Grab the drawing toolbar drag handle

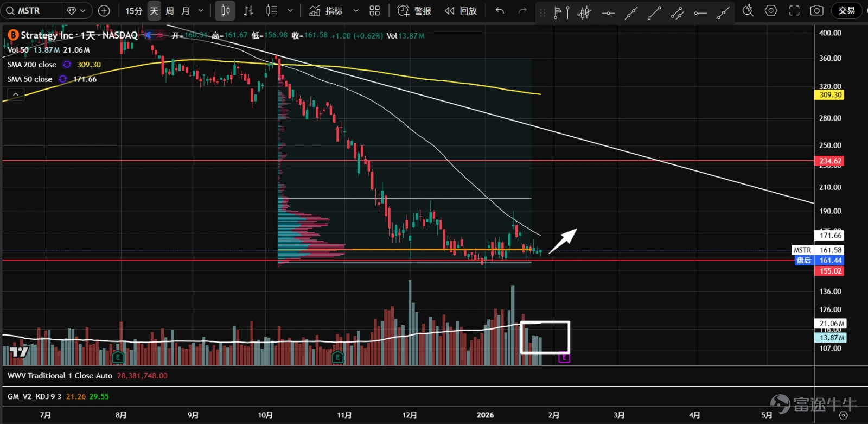(542, 12)
